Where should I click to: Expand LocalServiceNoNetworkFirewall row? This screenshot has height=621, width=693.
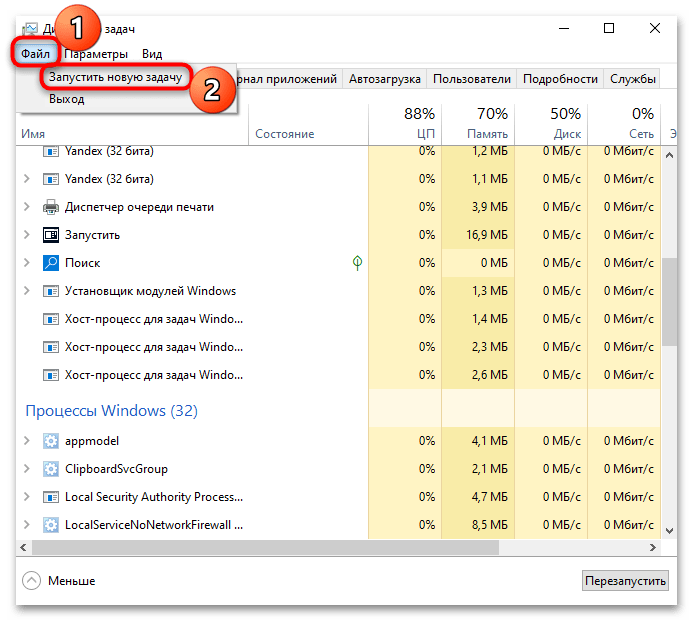pyautogui.click(x=27, y=525)
